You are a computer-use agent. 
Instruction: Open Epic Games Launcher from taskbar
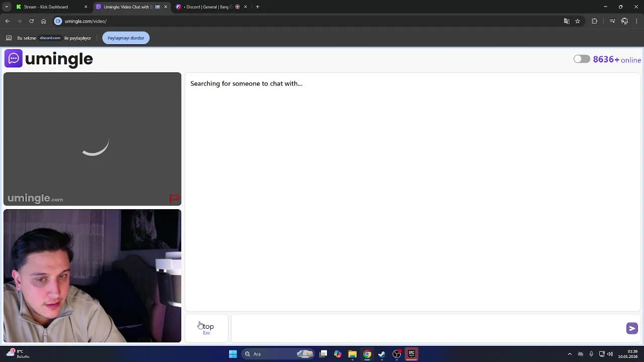coord(412,354)
